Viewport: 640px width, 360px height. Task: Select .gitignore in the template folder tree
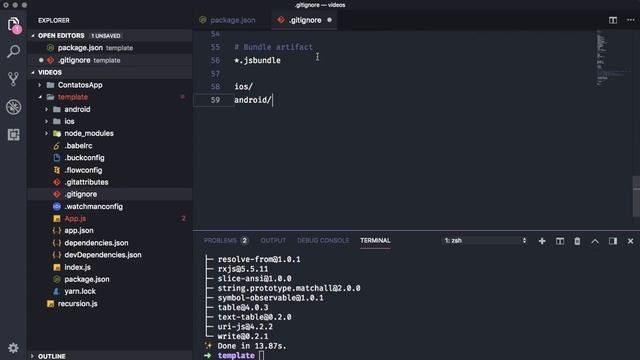coord(109,194)
